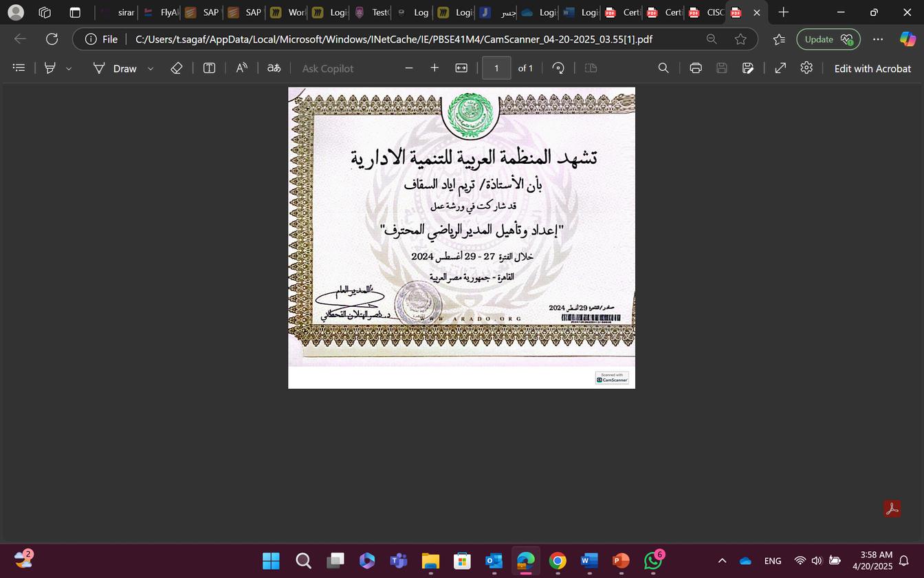Switch to the Arabic-titled جسر tab
This screenshot has height=578, width=924.
point(498,12)
